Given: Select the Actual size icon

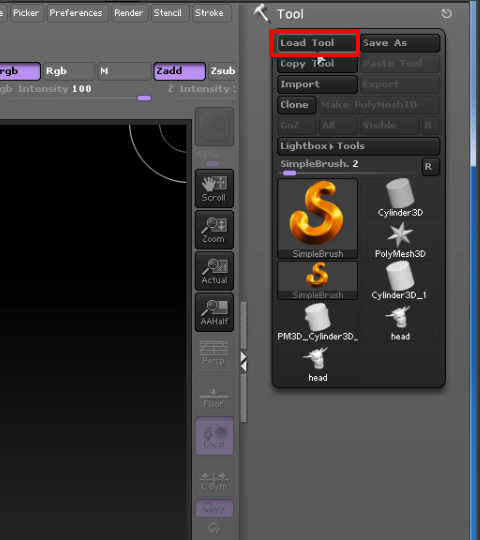Looking at the screenshot, I should point(214,271).
